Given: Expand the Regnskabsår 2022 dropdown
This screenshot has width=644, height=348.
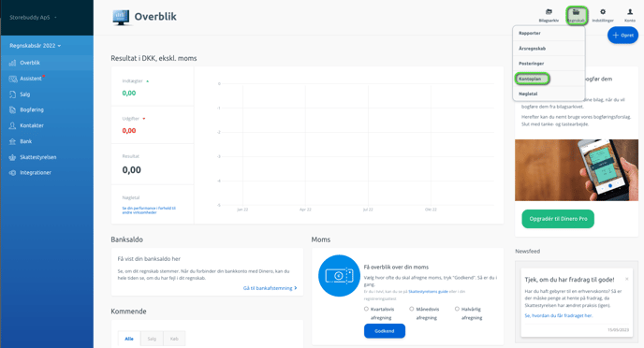Looking at the screenshot, I should [x=36, y=46].
